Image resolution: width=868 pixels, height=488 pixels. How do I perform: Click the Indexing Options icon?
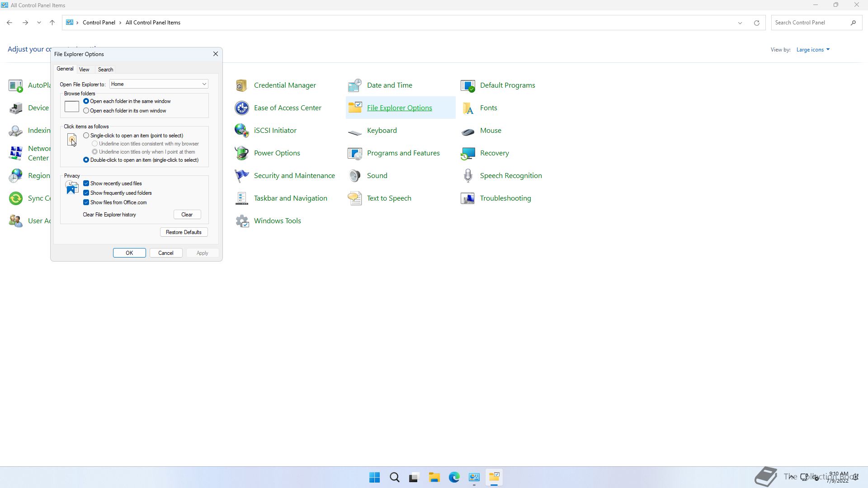click(15, 130)
